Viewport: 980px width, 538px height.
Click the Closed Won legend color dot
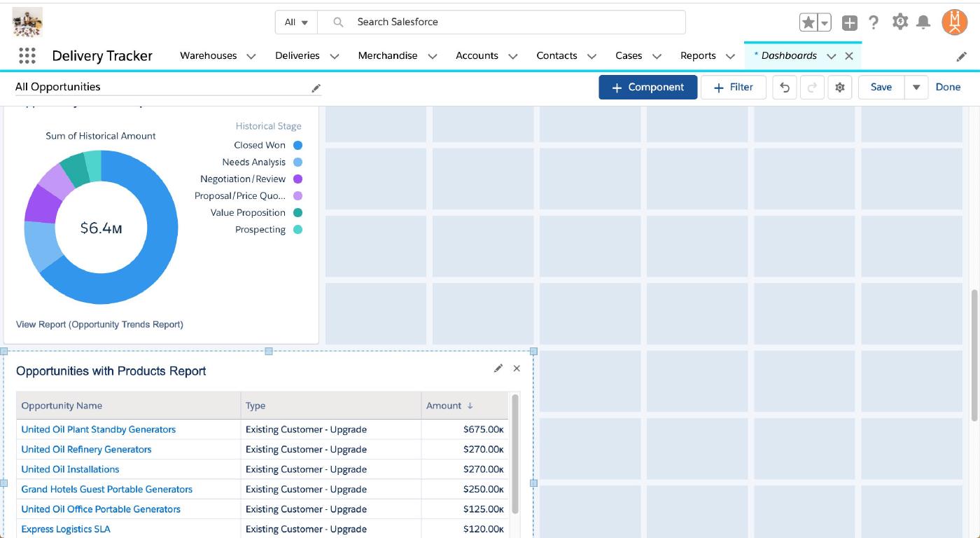[x=297, y=146]
